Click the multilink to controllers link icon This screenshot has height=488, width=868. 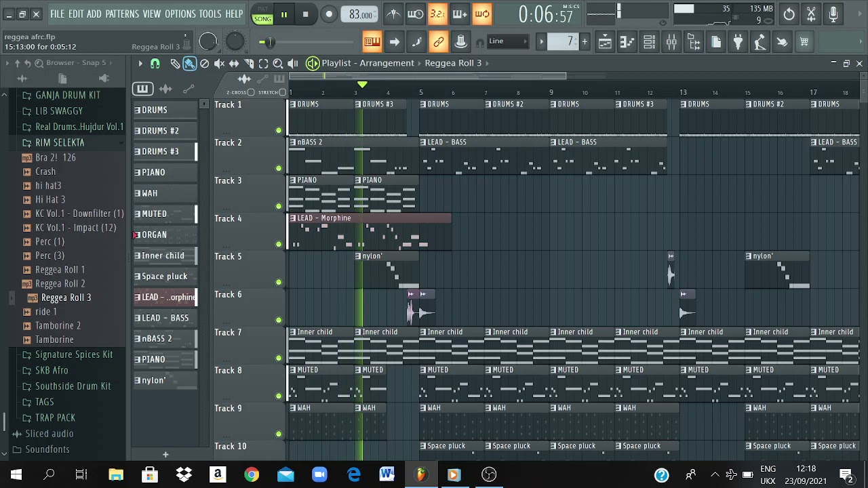pos(439,42)
